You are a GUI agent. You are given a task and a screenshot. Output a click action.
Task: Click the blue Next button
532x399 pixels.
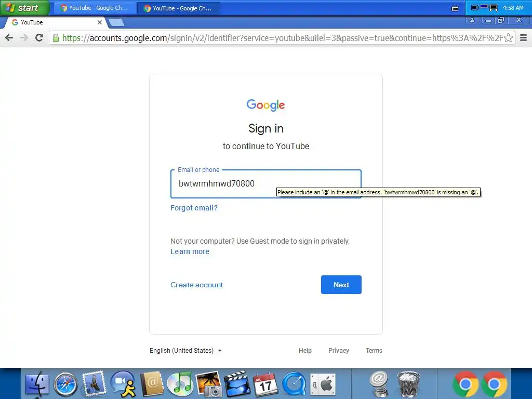click(x=341, y=285)
